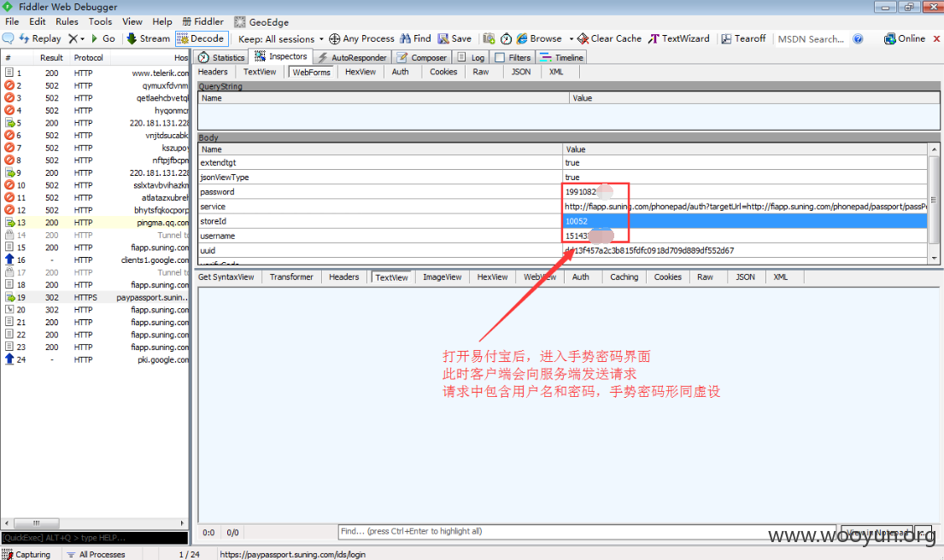Screen dimensions: 944x560
Task: Select session 13 pingma.qq.com
Action: point(96,223)
